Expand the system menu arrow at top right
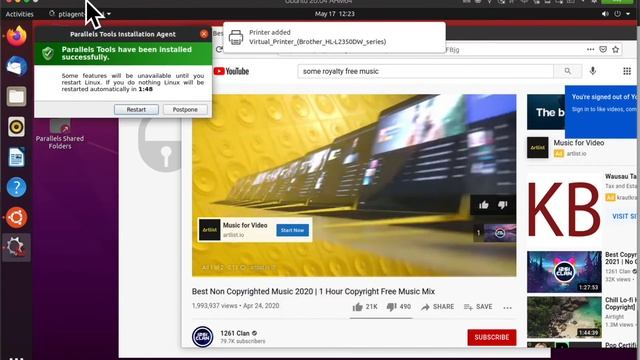 point(628,14)
